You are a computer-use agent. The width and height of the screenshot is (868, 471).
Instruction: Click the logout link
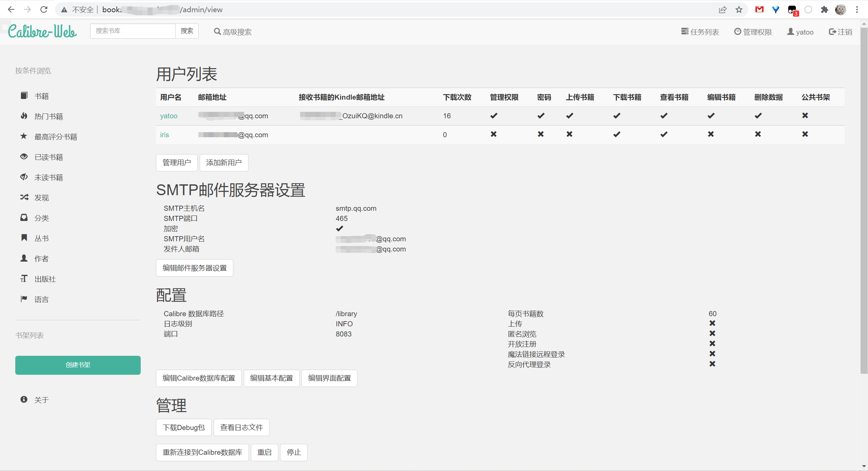(x=840, y=32)
